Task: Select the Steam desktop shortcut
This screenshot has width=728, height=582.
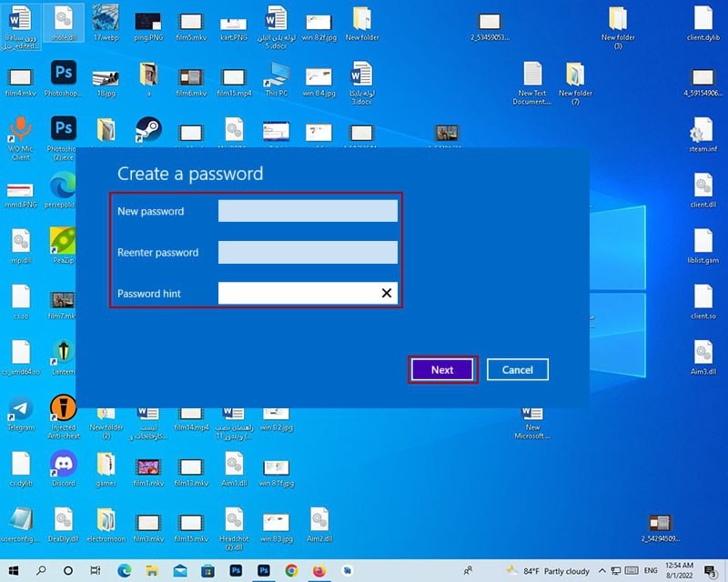Action: pyautogui.click(x=148, y=128)
